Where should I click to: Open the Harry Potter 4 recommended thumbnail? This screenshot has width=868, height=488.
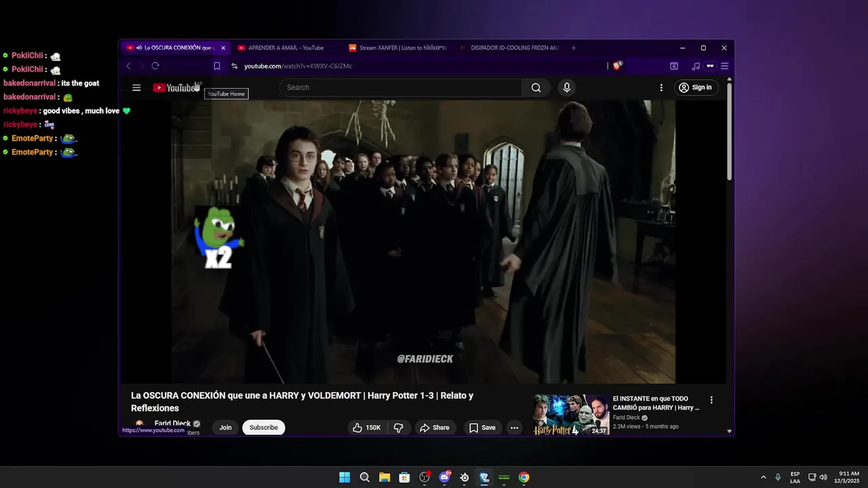coord(571,414)
